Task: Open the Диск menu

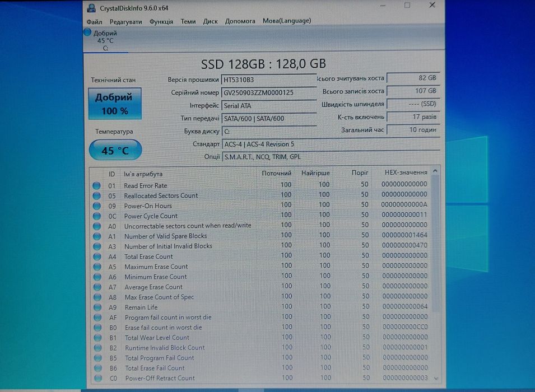Action: [x=210, y=21]
